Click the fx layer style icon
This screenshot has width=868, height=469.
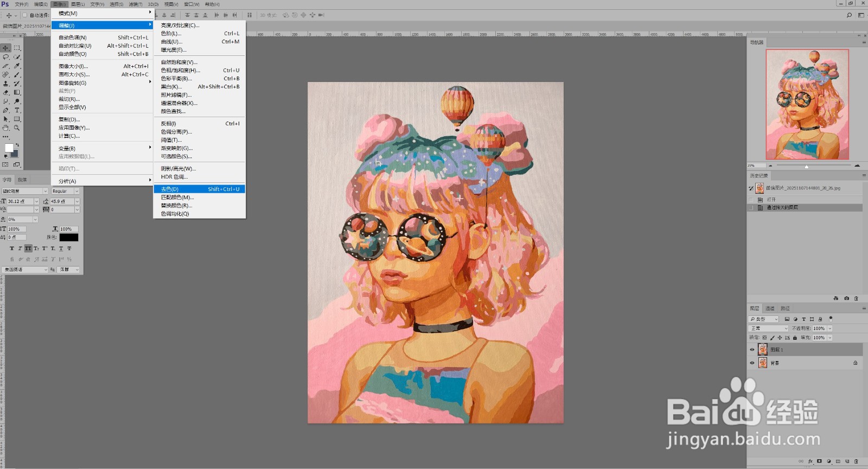point(810,461)
